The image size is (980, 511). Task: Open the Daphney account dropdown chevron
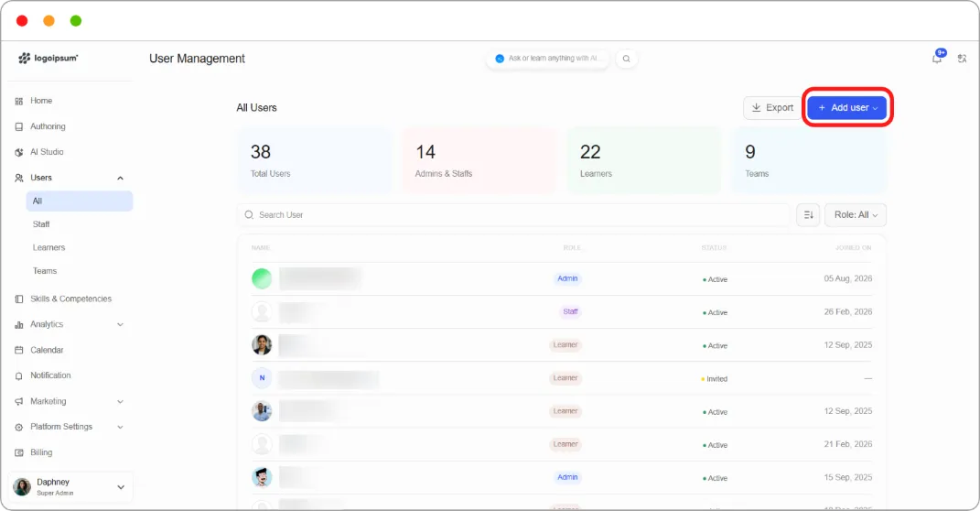pos(121,487)
